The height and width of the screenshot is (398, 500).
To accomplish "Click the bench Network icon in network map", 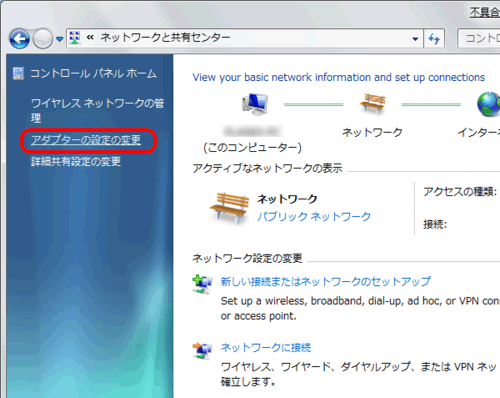I will [x=373, y=104].
